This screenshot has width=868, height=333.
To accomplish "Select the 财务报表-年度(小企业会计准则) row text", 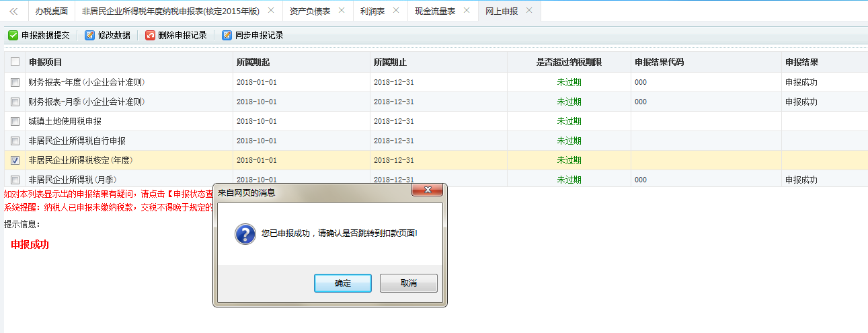I will coord(87,82).
